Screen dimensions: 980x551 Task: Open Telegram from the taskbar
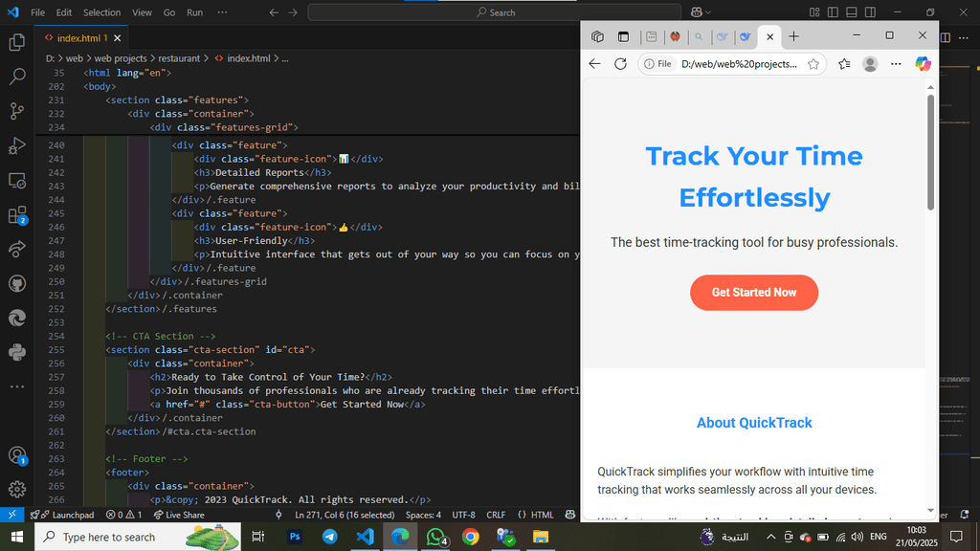tap(329, 537)
